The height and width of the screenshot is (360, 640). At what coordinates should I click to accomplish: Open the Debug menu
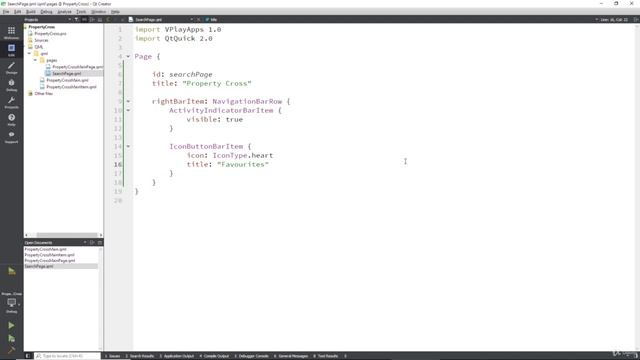click(x=46, y=12)
